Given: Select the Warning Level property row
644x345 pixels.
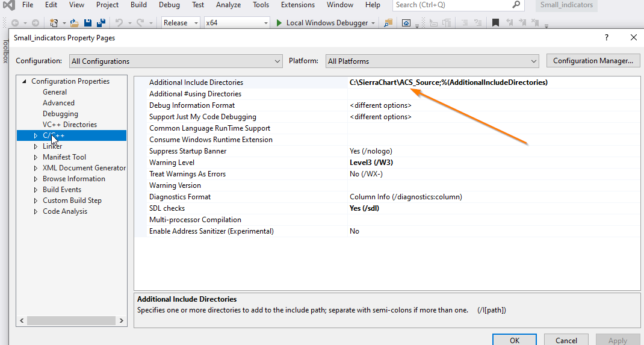Looking at the screenshot, I should pyautogui.click(x=388, y=163).
